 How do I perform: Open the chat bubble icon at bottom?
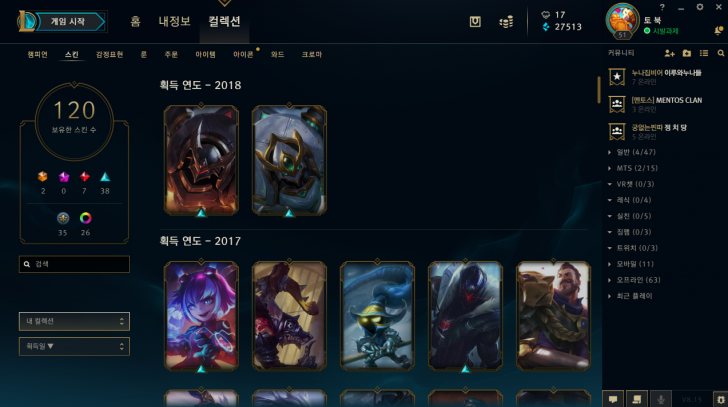[x=613, y=399]
